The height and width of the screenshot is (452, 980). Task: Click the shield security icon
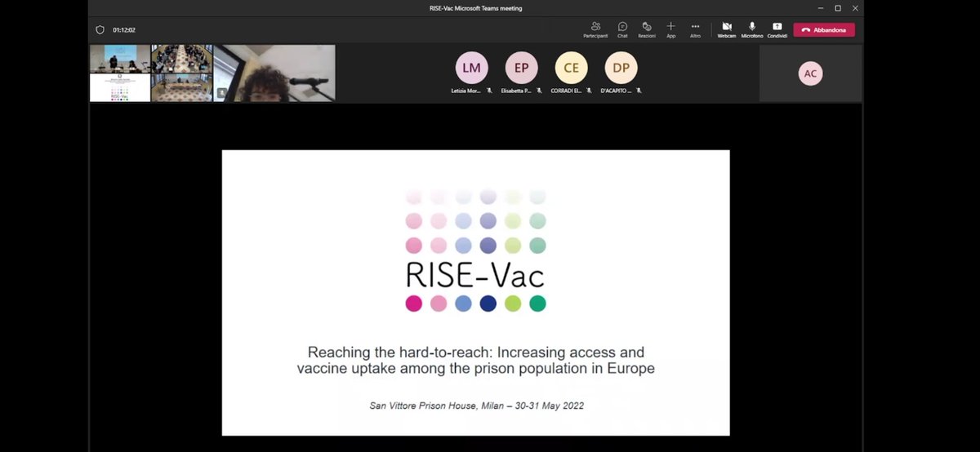tap(100, 30)
